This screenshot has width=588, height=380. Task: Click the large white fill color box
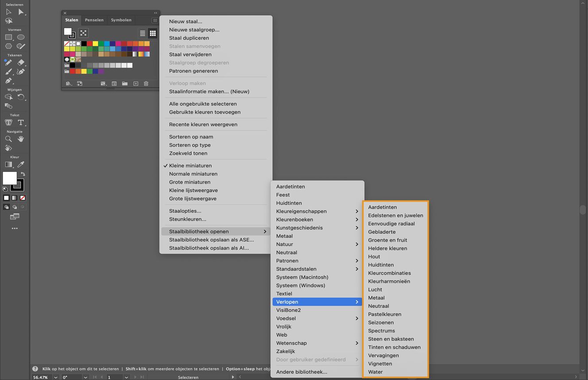pos(10,178)
